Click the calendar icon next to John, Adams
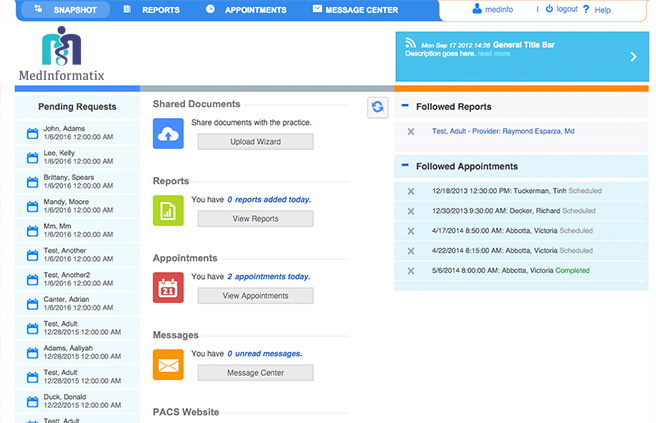Image resolution: width=656 pixels, height=423 pixels. click(x=31, y=133)
